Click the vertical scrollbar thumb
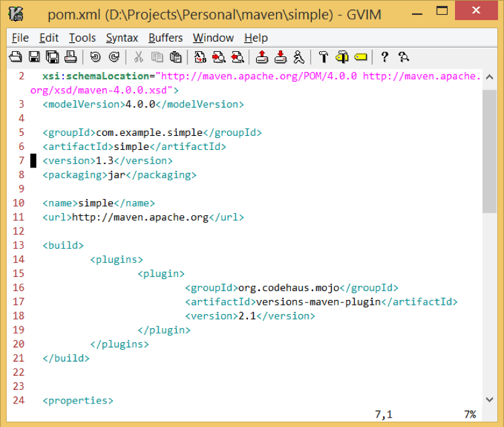504x427 pixels. point(489,151)
